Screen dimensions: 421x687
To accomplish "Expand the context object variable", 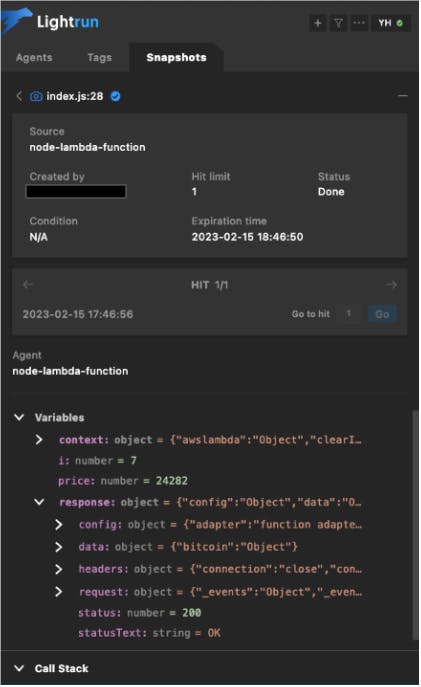I will click(39, 440).
